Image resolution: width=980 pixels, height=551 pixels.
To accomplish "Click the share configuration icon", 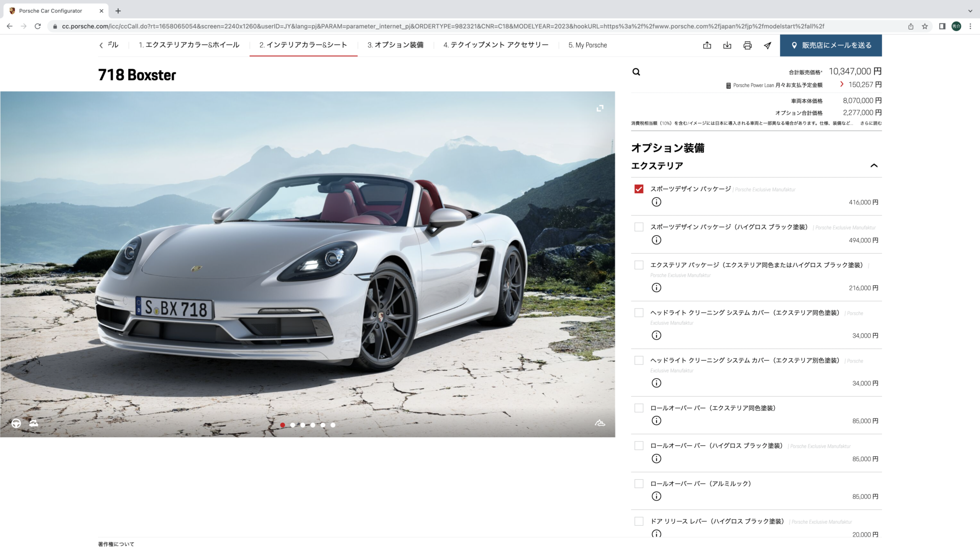I will pos(707,45).
